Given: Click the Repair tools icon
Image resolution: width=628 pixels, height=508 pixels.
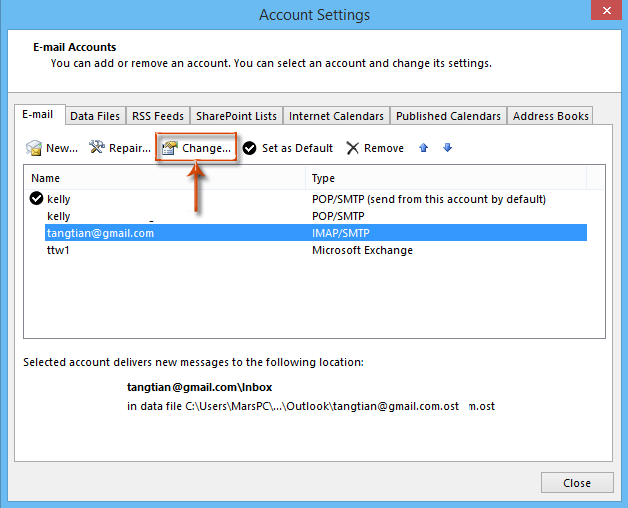Looking at the screenshot, I should point(97,147).
